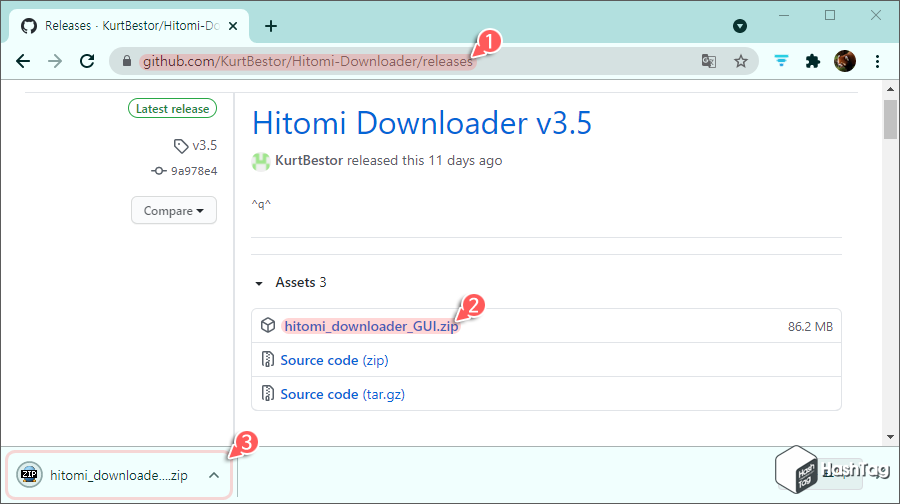This screenshot has width=900, height=504.
Task: Expand the download item options chevron
Action: pyautogui.click(x=214, y=475)
